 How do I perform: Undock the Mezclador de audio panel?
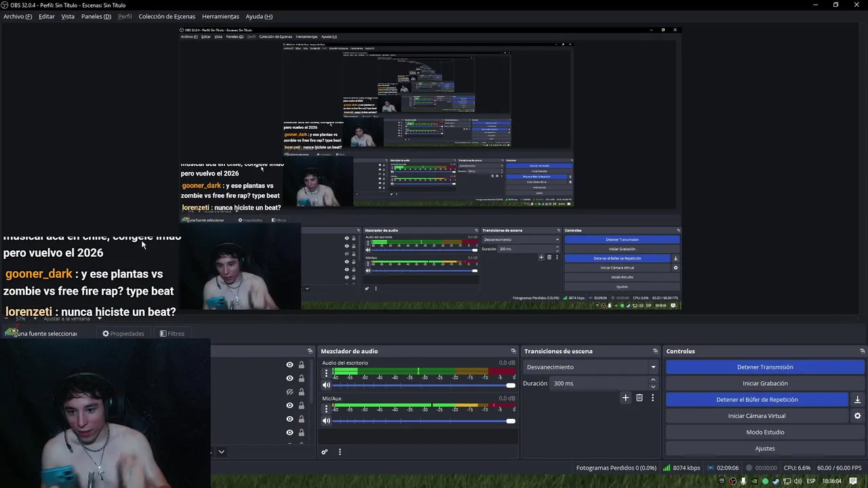[x=513, y=351]
